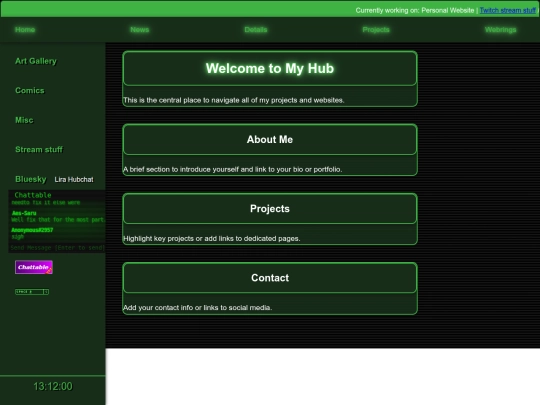Click the purple Chattable badge

pyautogui.click(x=34, y=267)
